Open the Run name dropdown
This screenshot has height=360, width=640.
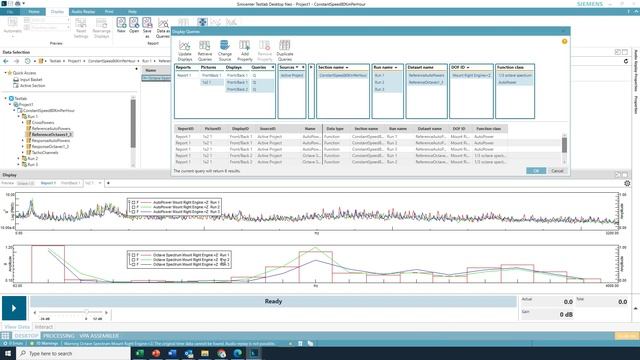pos(396,67)
